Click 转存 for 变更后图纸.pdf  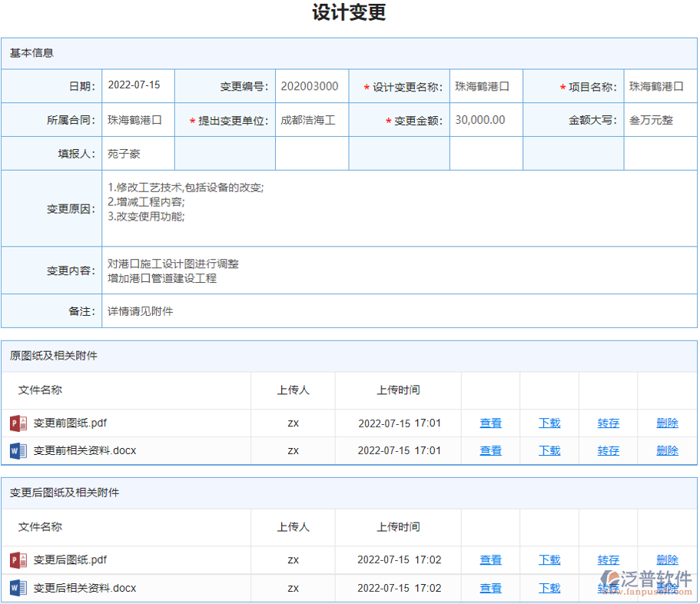(x=608, y=559)
